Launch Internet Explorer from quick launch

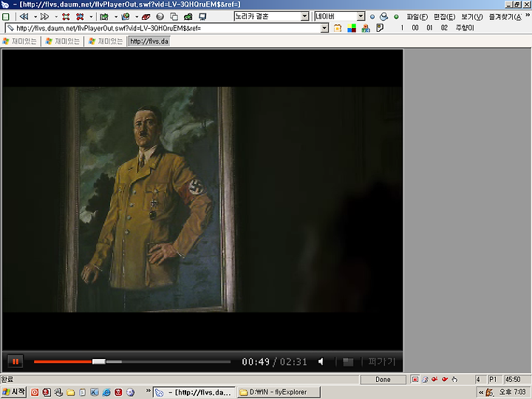pos(106,392)
